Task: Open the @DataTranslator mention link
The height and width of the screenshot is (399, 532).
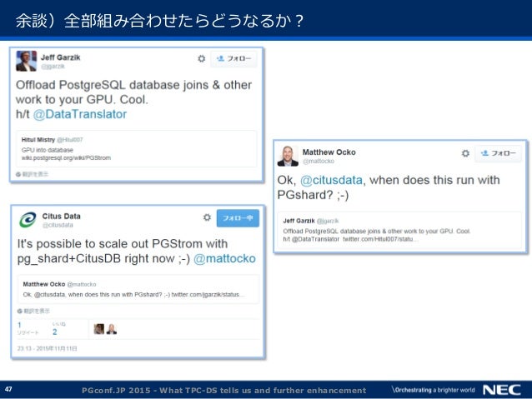Action: coord(80,114)
